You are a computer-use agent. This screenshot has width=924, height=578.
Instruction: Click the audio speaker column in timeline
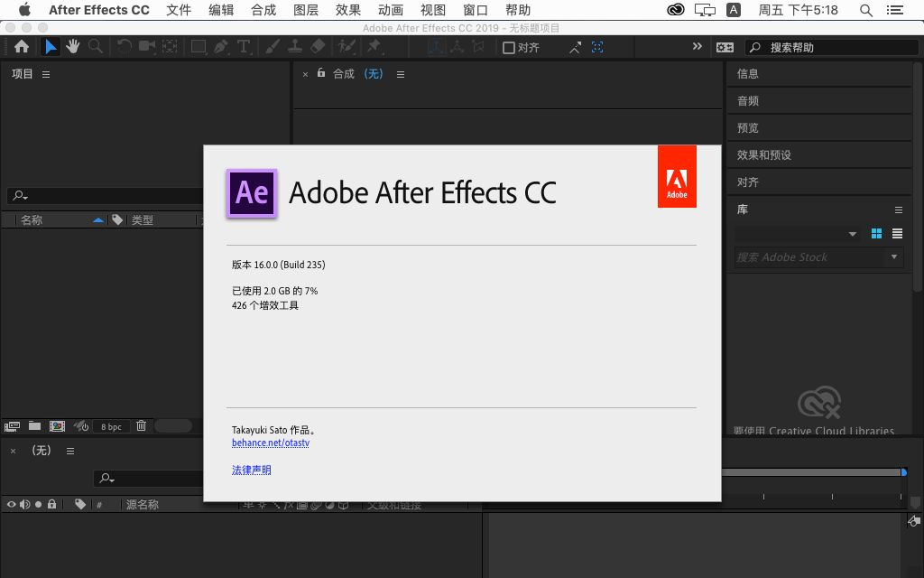pos(24,504)
